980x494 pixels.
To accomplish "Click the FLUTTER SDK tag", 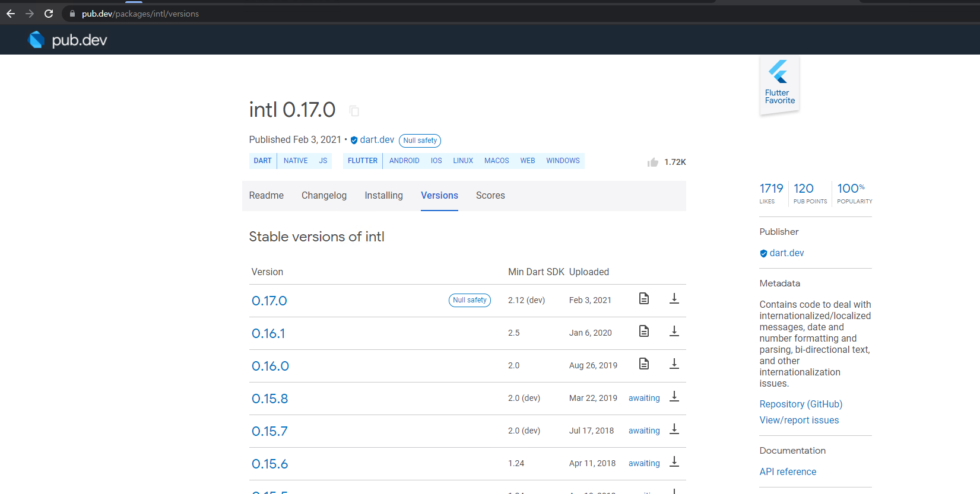I will (363, 161).
